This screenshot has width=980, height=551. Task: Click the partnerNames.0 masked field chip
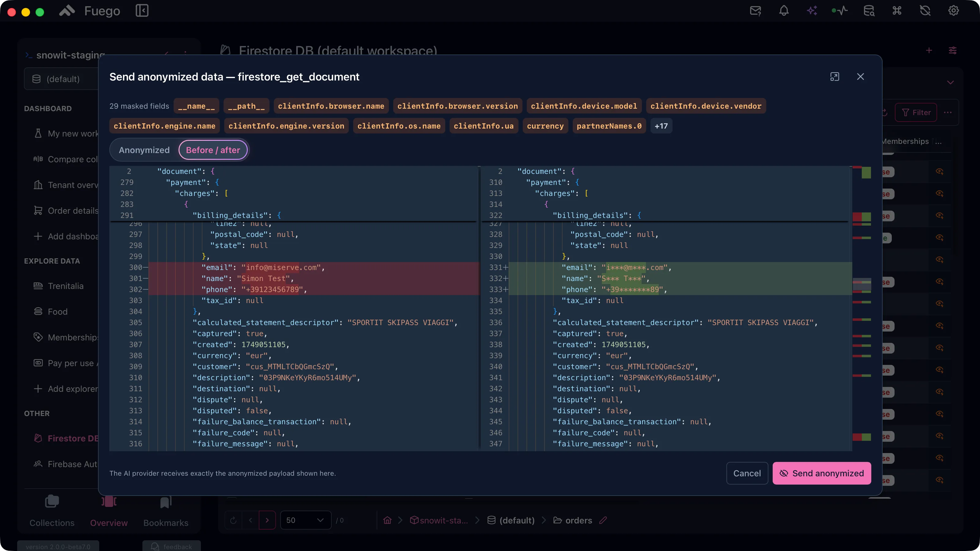pyautogui.click(x=609, y=126)
